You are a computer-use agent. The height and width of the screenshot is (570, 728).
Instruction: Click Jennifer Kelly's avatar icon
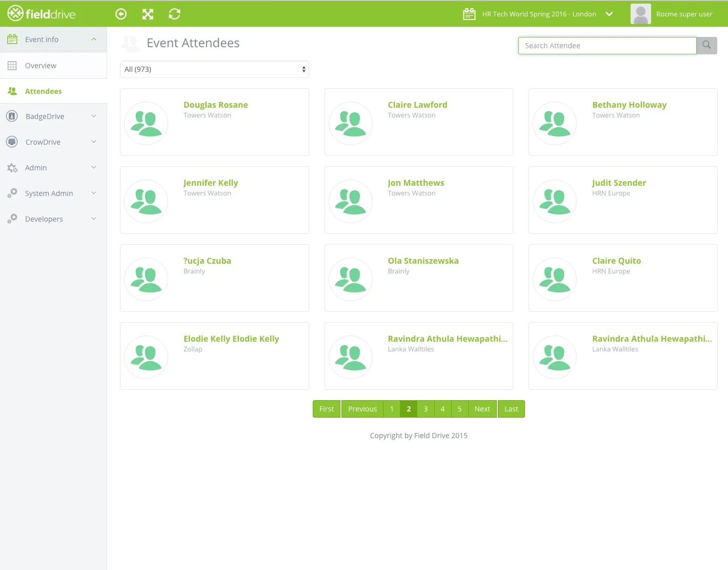[146, 201]
